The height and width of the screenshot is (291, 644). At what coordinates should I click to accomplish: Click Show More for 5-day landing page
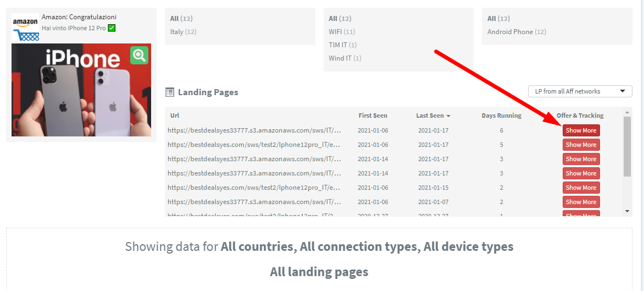click(x=581, y=145)
